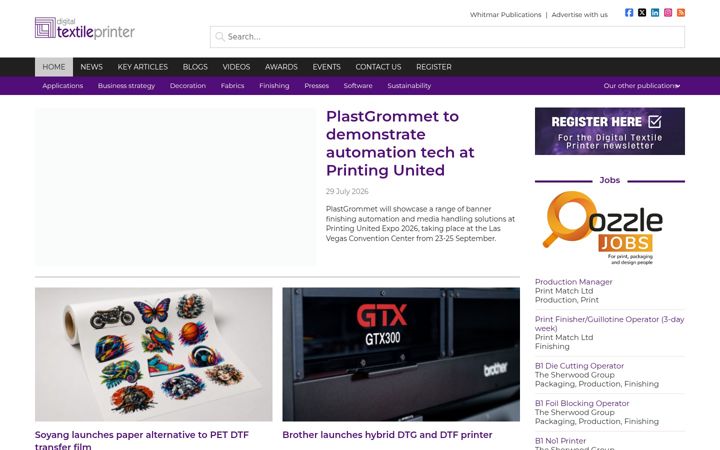The width and height of the screenshot is (720, 450).
Task: Open the REGISTER menu item
Action: tap(434, 67)
